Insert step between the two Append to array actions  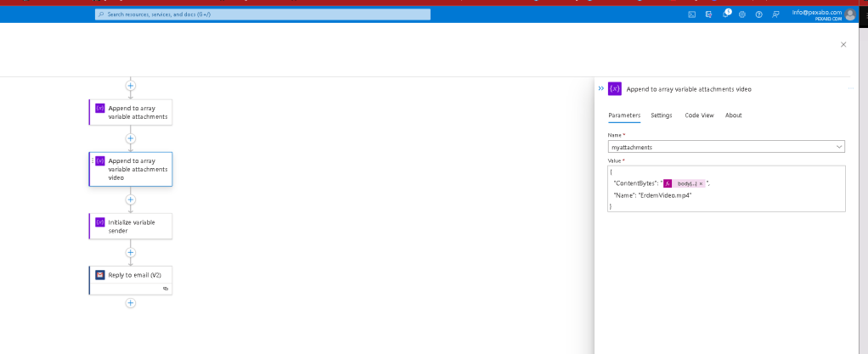(131, 139)
